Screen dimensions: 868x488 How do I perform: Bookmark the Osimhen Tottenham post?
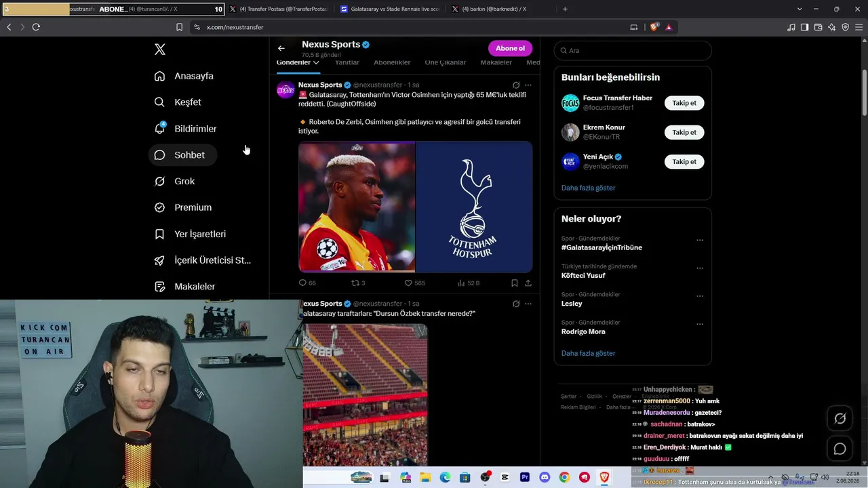(515, 283)
